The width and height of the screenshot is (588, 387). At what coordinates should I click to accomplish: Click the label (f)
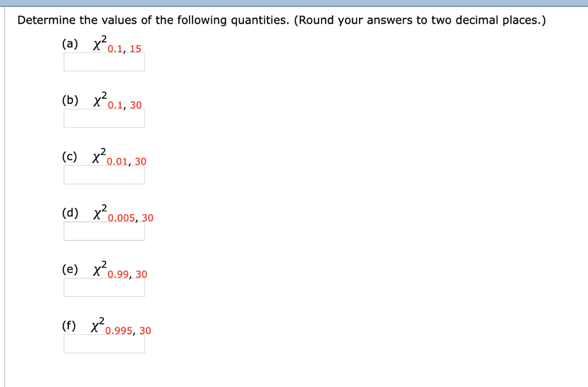[x=69, y=325]
